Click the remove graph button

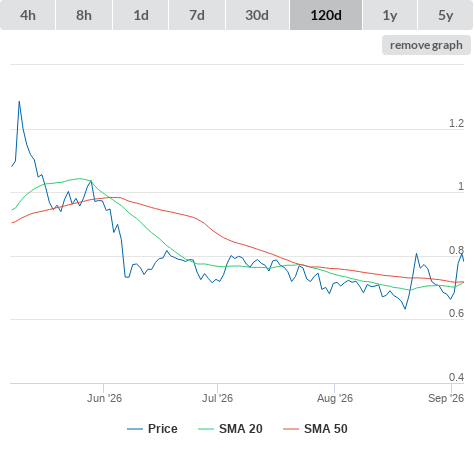[x=426, y=45]
